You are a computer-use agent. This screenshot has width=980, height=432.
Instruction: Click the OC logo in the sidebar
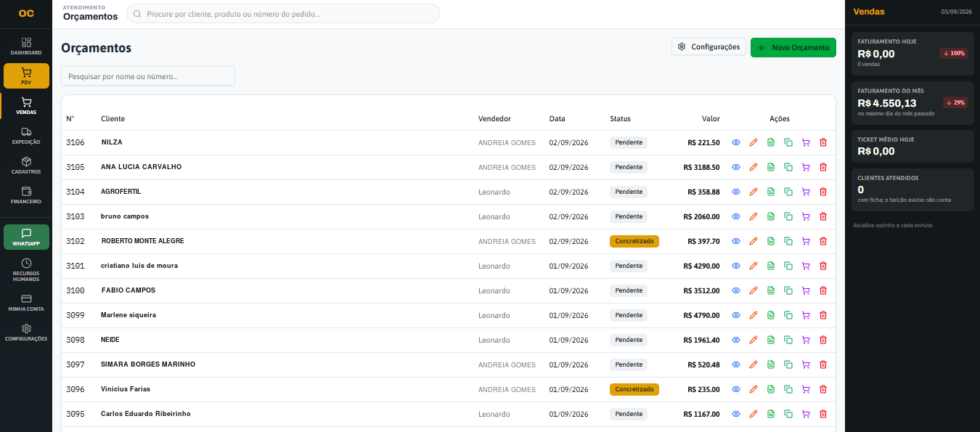(26, 13)
